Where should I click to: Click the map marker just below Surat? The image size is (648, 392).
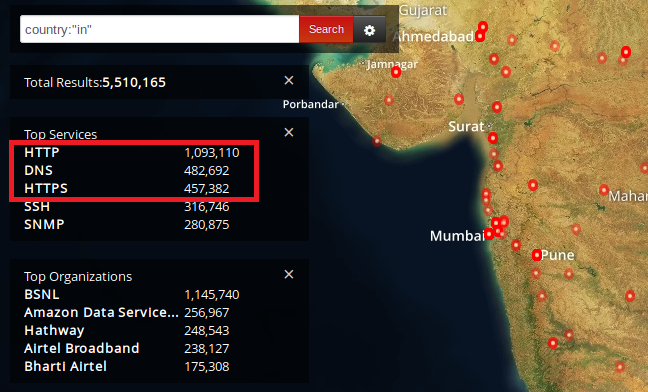(x=493, y=138)
